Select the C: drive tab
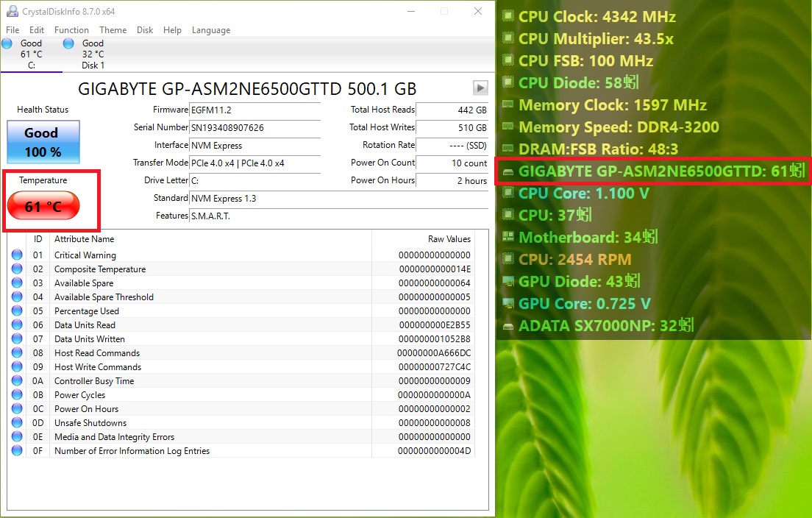Viewport: 812px width, 518px height. point(31,54)
